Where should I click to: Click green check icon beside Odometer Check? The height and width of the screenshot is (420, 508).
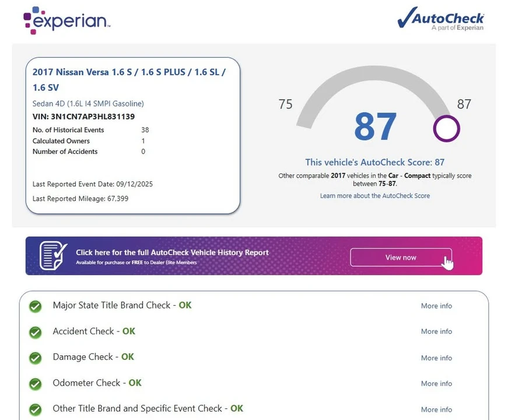36,384
